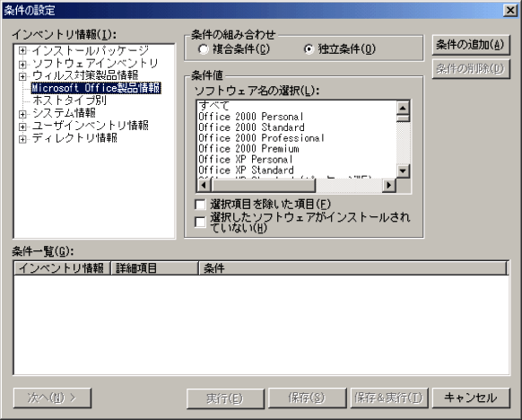Select インストールパッケージ tree item label

tap(91, 50)
